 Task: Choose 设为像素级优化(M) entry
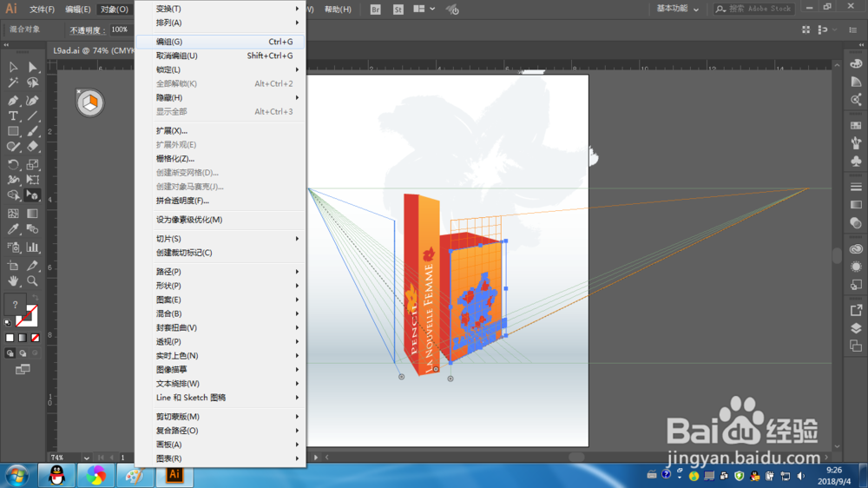click(221, 220)
